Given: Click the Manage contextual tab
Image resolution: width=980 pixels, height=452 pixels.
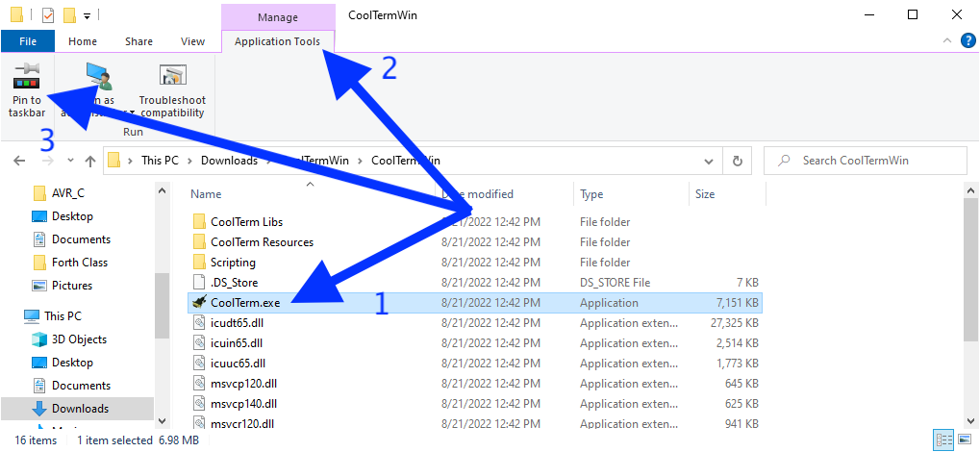Looking at the screenshot, I should coord(278,17).
